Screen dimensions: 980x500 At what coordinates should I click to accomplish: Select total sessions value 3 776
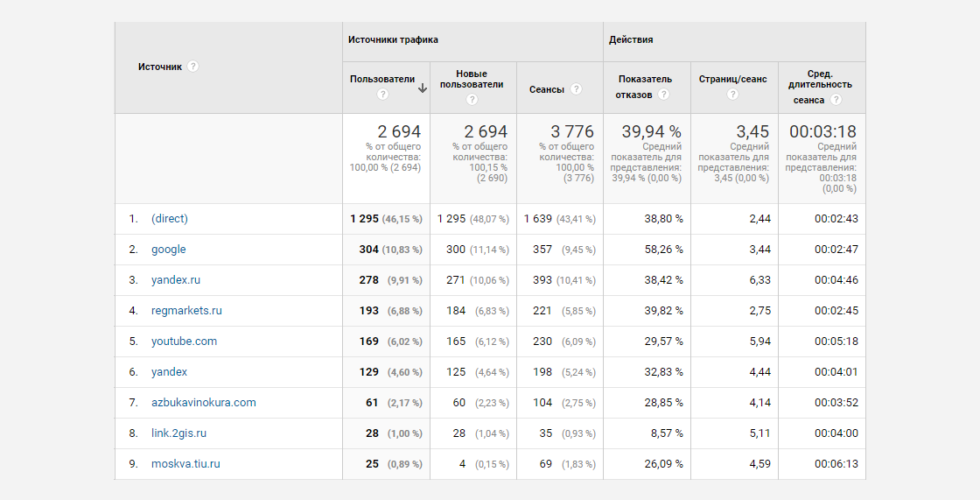[x=572, y=131]
